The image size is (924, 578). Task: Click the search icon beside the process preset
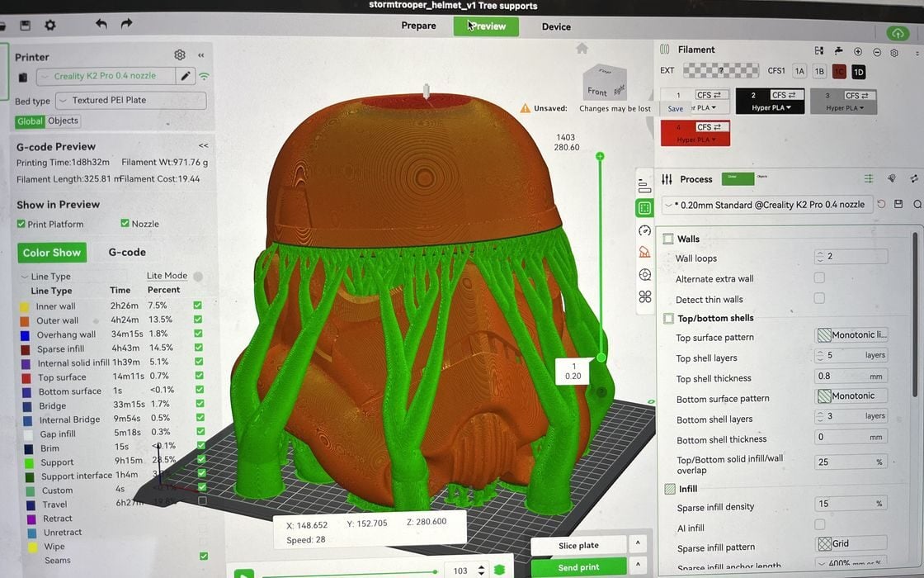pos(917,204)
